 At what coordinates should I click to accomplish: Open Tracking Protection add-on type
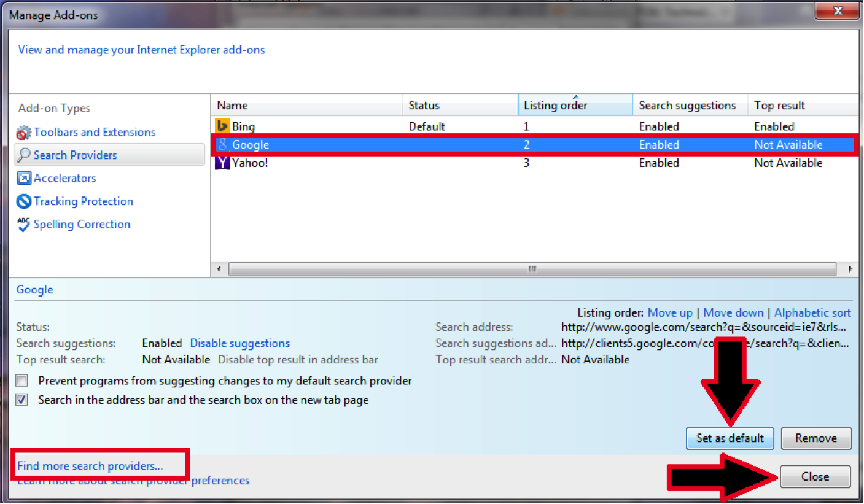(84, 201)
